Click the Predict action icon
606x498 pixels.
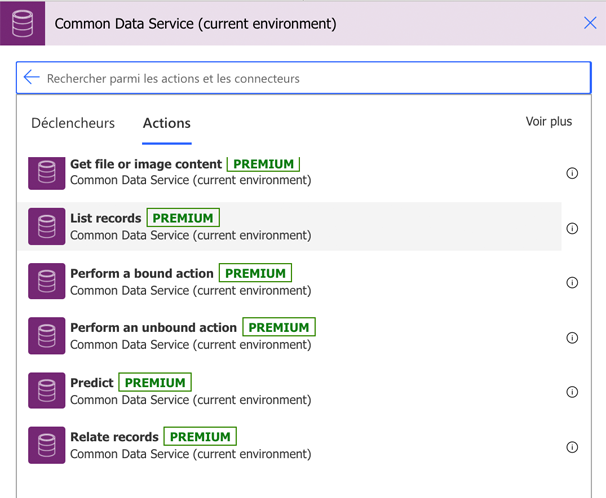click(x=46, y=390)
